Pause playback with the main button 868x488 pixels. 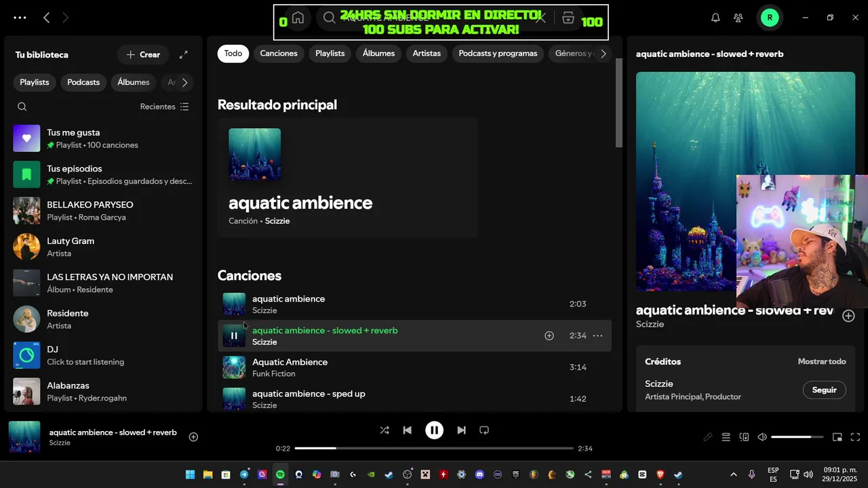tap(434, 430)
